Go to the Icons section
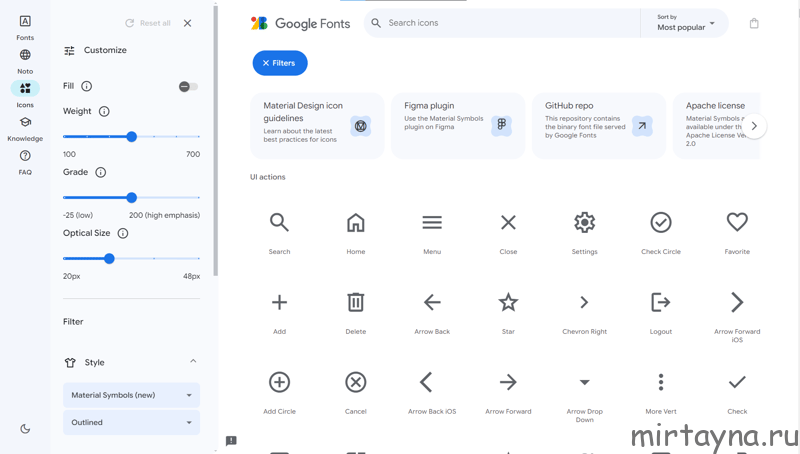 click(x=25, y=95)
